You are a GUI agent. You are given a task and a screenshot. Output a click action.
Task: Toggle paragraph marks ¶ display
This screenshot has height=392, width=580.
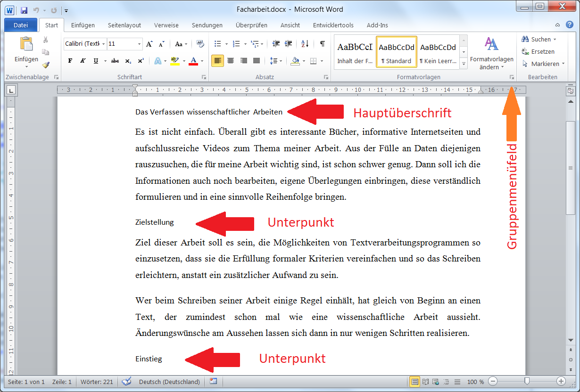coord(322,44)
